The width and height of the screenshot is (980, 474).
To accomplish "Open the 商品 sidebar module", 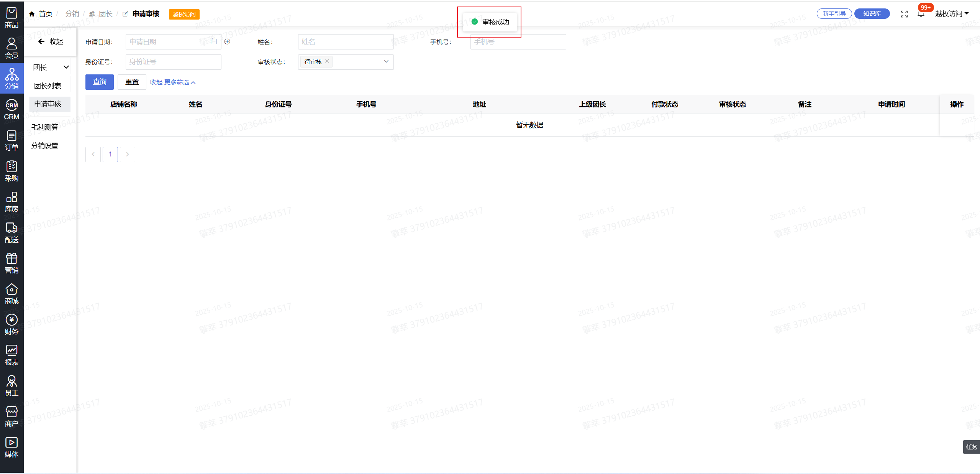I will pyautogui.click(x=11, y=18).
